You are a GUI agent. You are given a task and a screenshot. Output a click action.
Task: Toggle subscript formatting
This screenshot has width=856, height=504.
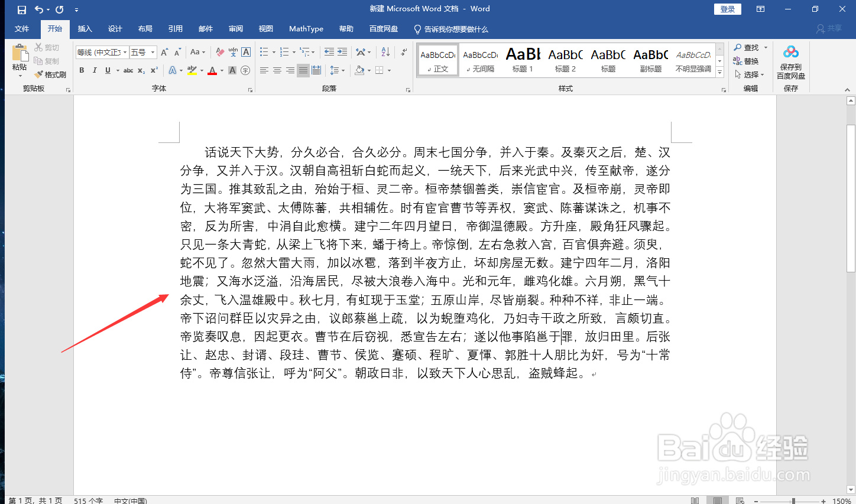coord(141,70)
